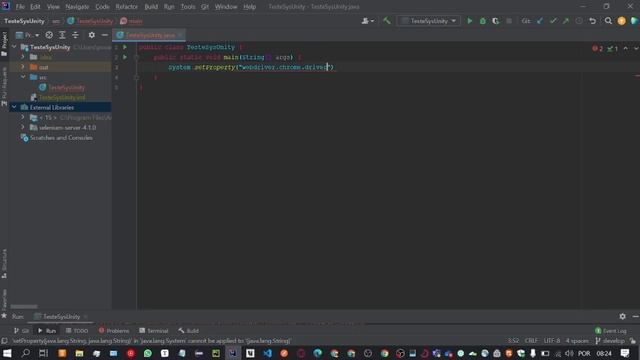Click the 4 spaces indent entry
The height and width of the screenshot is (360, 640).
577,340
